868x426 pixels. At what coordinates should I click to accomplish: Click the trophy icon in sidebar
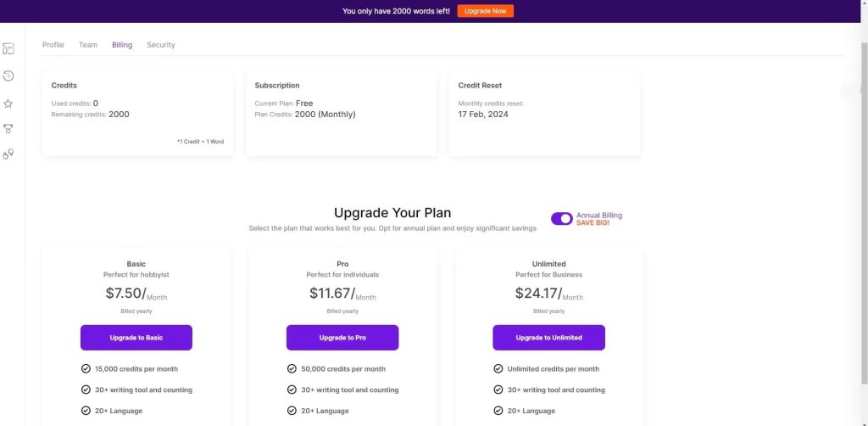(x=8, y=129)
